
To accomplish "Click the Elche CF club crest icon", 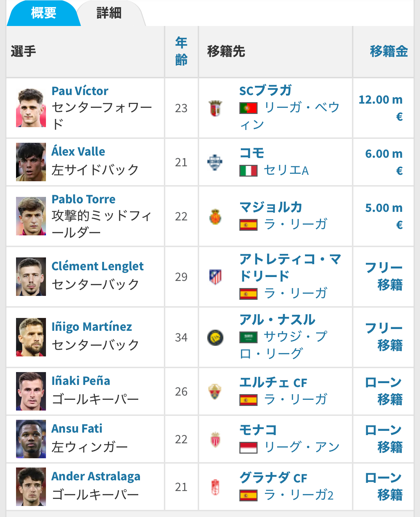I will [215, 392].
